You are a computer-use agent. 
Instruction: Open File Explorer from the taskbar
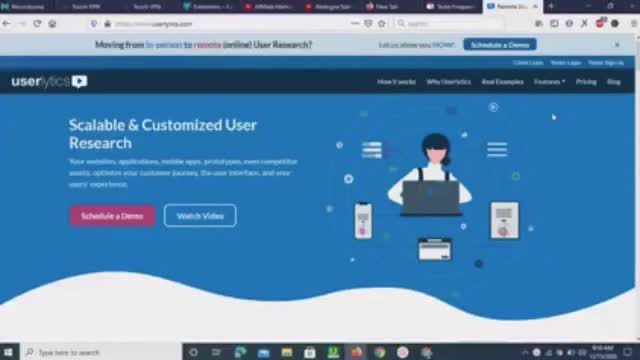pos(287,352)
